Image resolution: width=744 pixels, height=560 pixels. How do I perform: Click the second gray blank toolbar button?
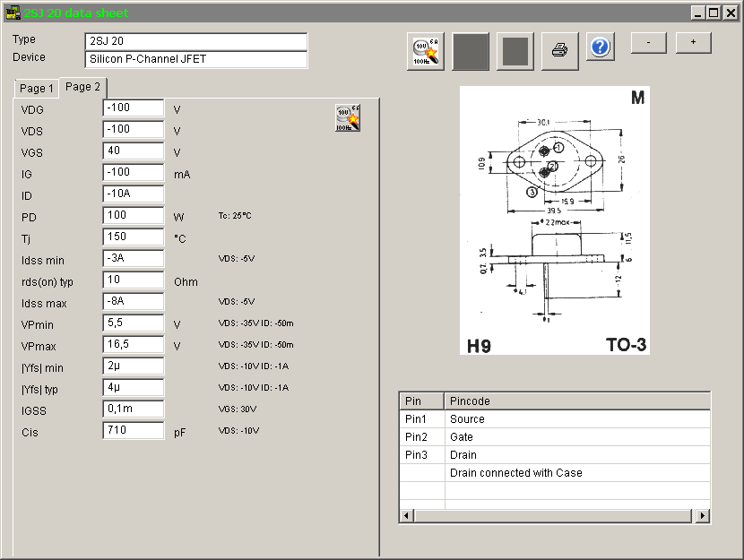click(x=515, y=51)
